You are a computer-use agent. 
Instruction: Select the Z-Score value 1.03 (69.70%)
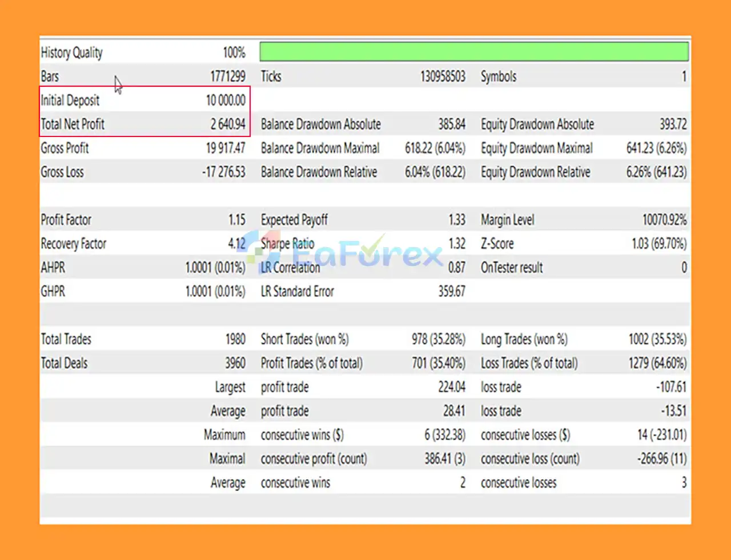(x=658, y=244)
